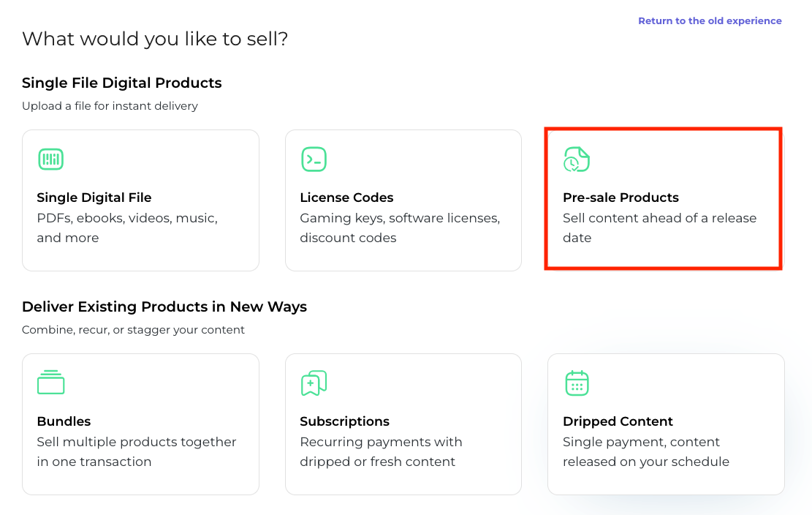This screenshot has height=515, width=812.
Task: Click the bookmark plus icon for Subscriptions
Action: [x=314, y=383]
